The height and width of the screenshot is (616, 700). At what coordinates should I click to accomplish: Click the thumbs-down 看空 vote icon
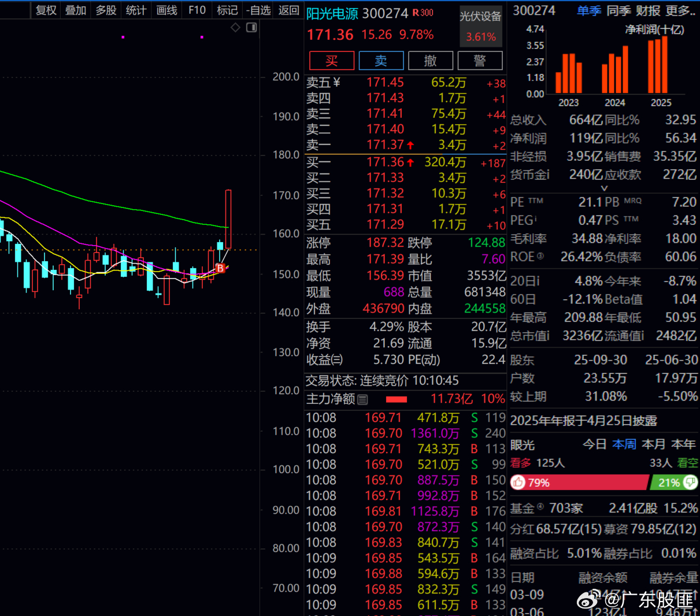point(690,483)
